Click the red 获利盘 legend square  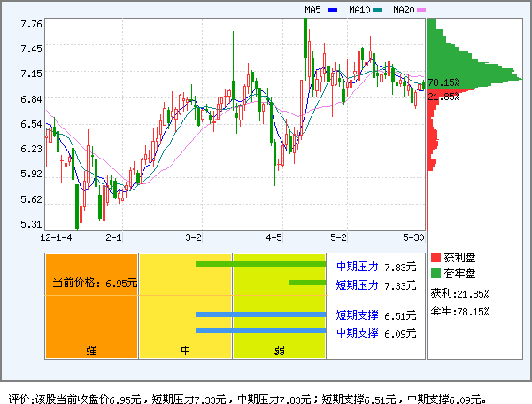tap(436, 257)
